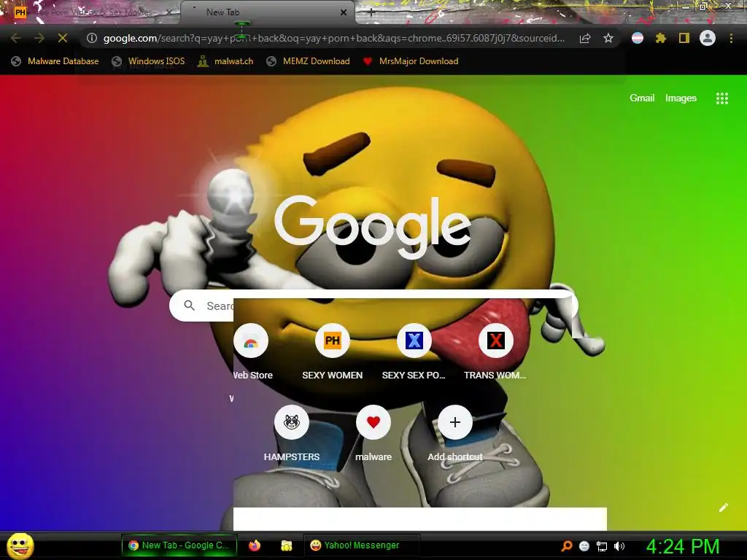Screen dimensions: 747x560
Task: Open the Extensions puzzle piece menu
Action: [661, 38]
